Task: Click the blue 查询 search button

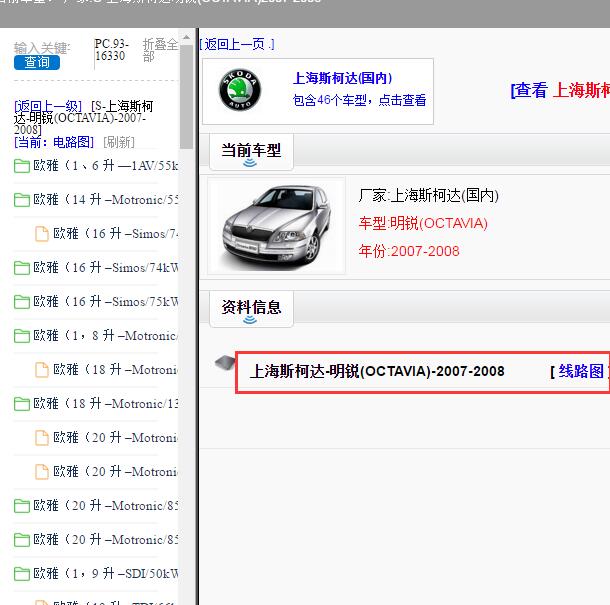Action: point(37,62)
